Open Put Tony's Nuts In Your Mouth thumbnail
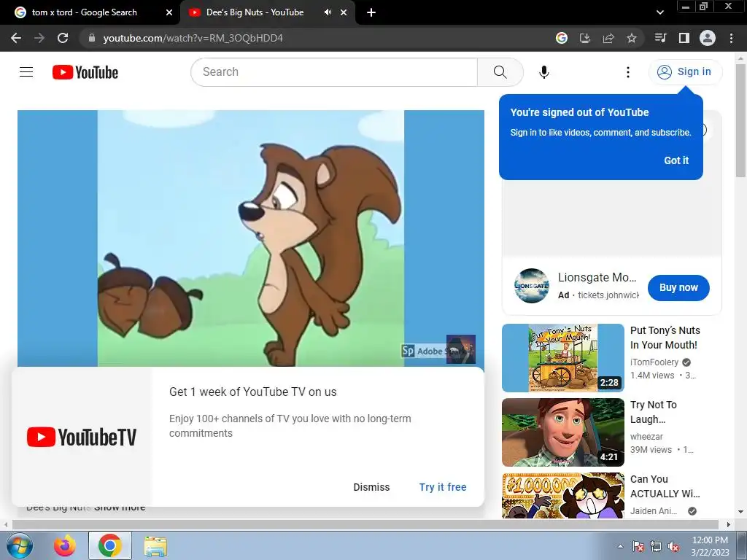The width and height of the screenshot is (747, 560). point(563,357)
